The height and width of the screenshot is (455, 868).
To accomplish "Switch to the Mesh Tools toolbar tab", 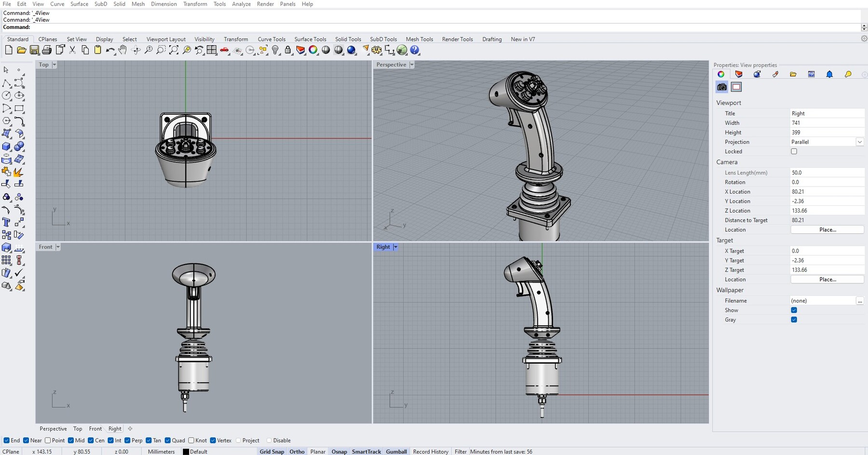I will [419, 39].
